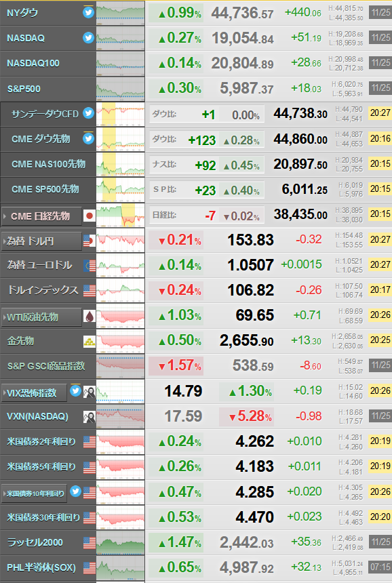Select the 日経比 difference value -7
The width and height of the screenshot is (392, 583).
(x=210, y=216)
